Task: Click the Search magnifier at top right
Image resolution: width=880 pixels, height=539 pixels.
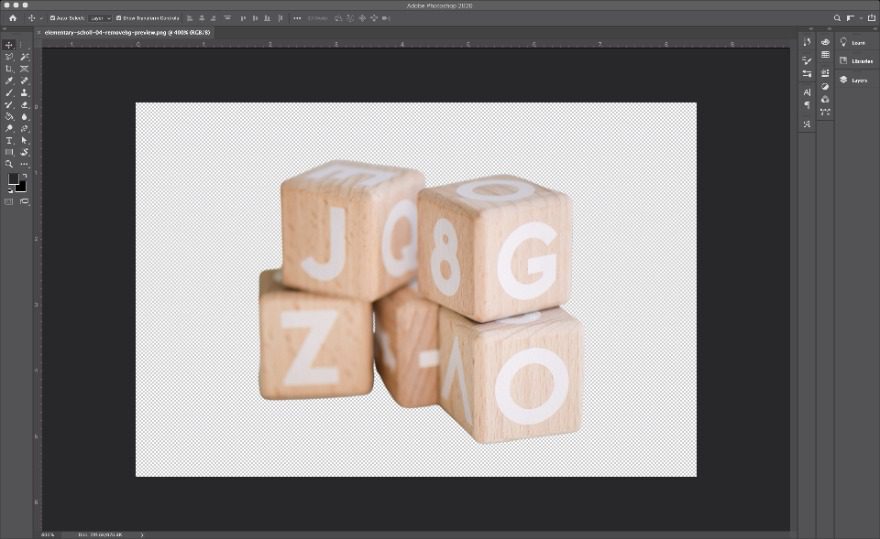Action: [837, 18]
